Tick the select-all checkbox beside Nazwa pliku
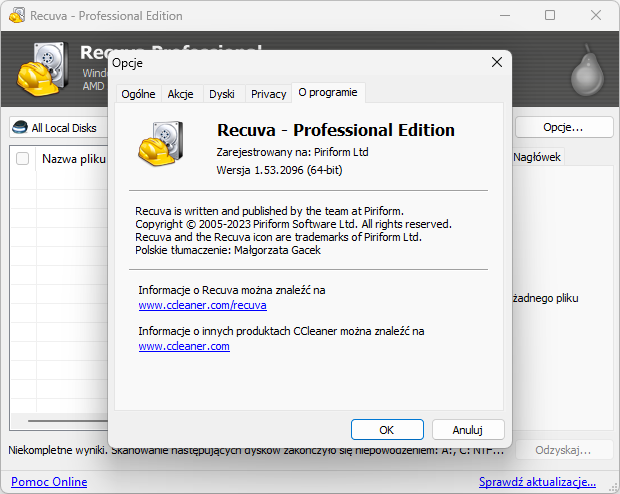 (x=23, y=159)
